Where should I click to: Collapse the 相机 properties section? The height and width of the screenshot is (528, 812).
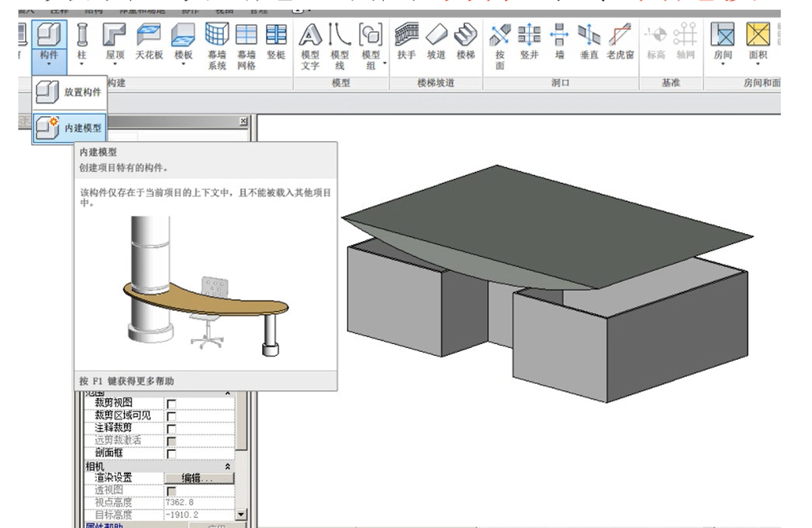pos(228,466)
